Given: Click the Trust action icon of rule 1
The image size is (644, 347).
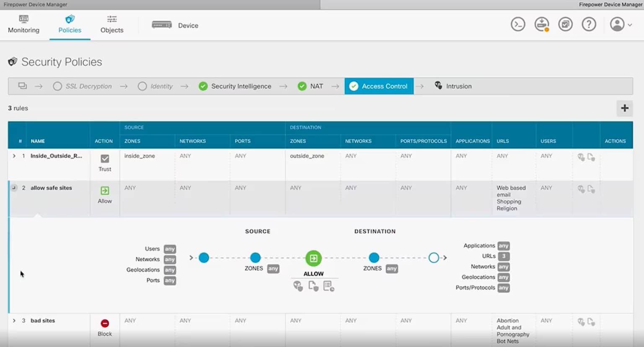Looking at the screenshot, I should pos(105,158).
